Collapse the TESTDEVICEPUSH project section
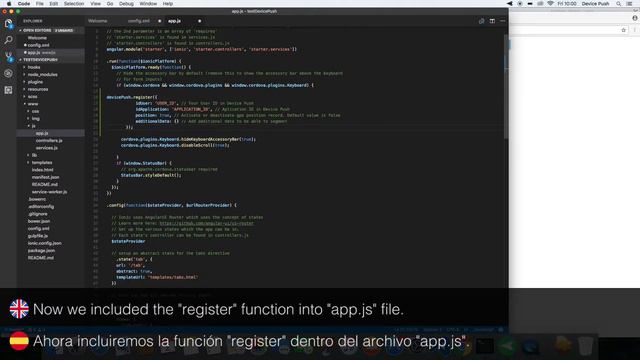640x360 pixels. [x=51, y=60]
